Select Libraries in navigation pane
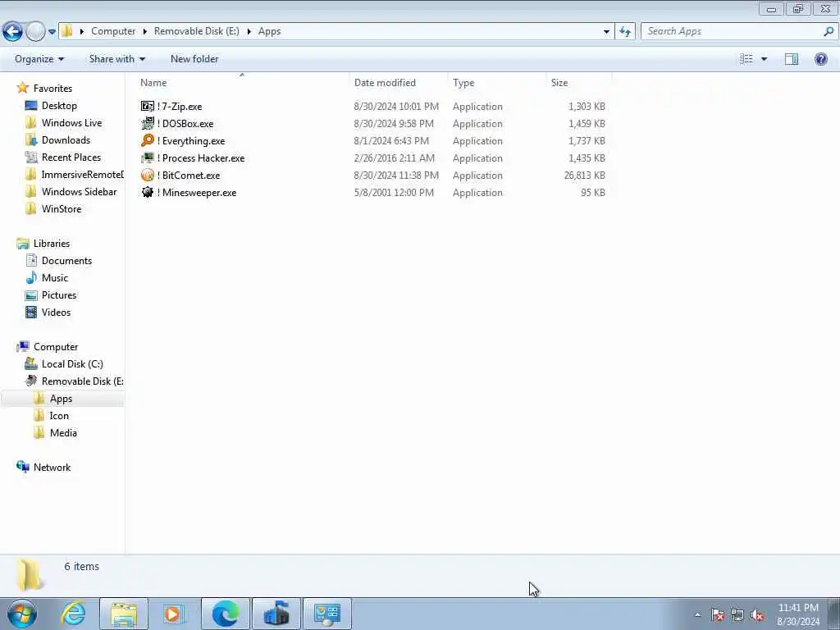The height and width of the screenshot is (630, 840). (52, 243)
